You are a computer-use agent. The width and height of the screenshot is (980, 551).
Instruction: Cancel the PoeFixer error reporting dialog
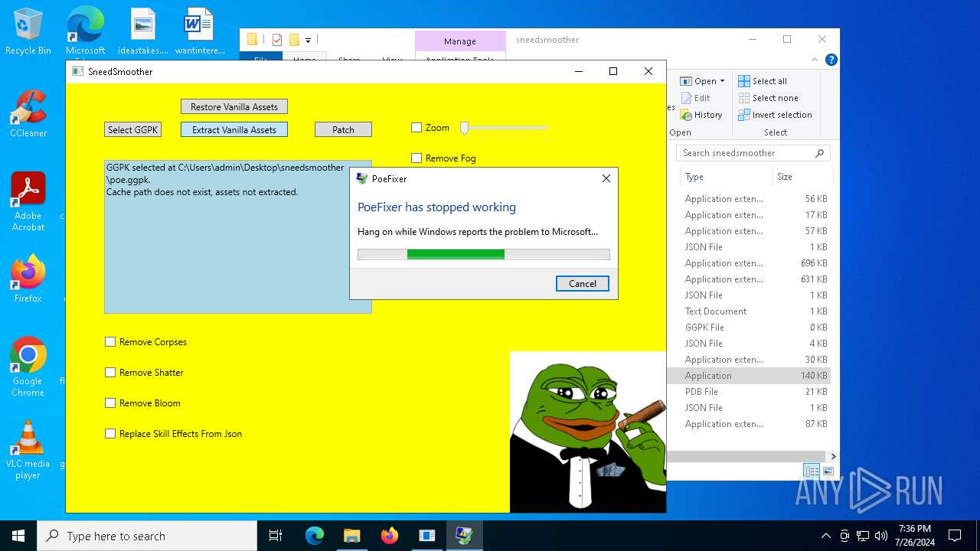click(x=583, y=284)
